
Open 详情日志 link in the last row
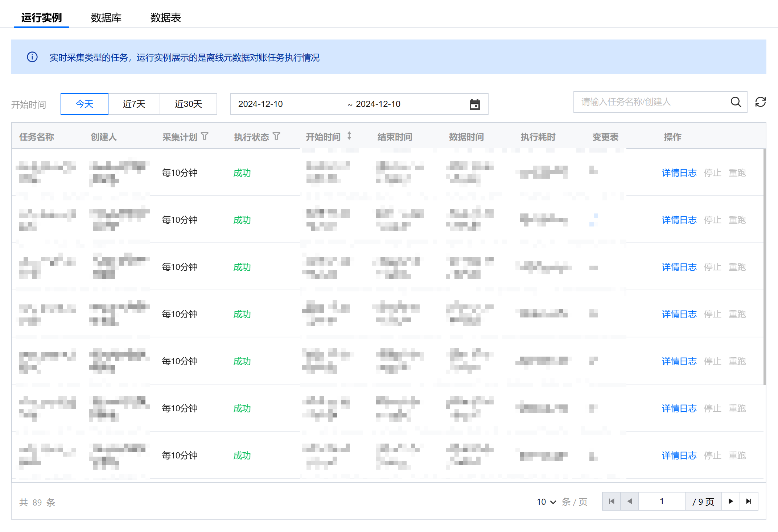[679, 456]
